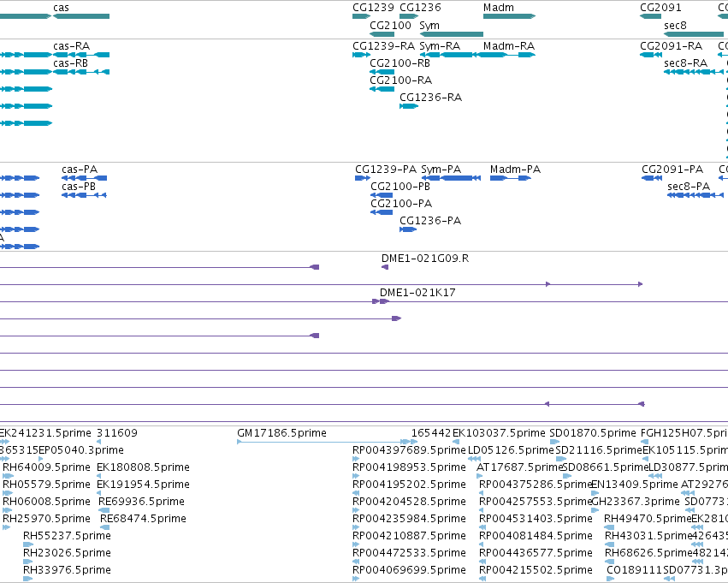Select the cas-RB transcript label

pos(70,63)
